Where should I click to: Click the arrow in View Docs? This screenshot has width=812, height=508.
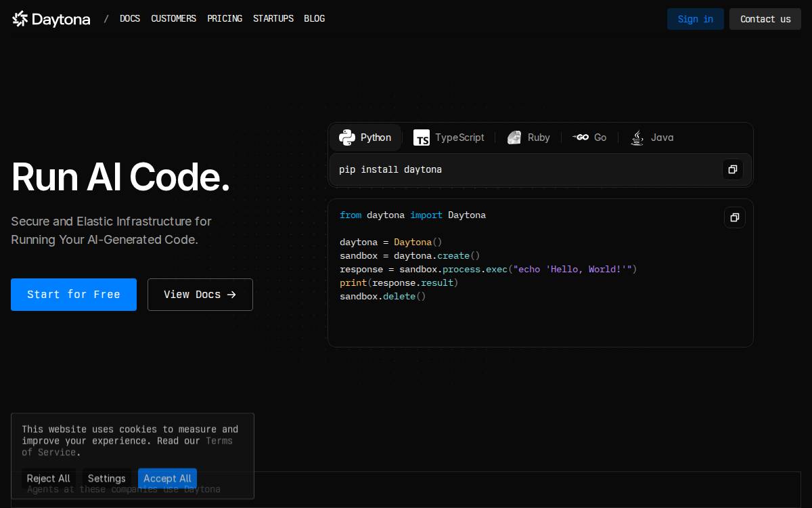(231, 295)
